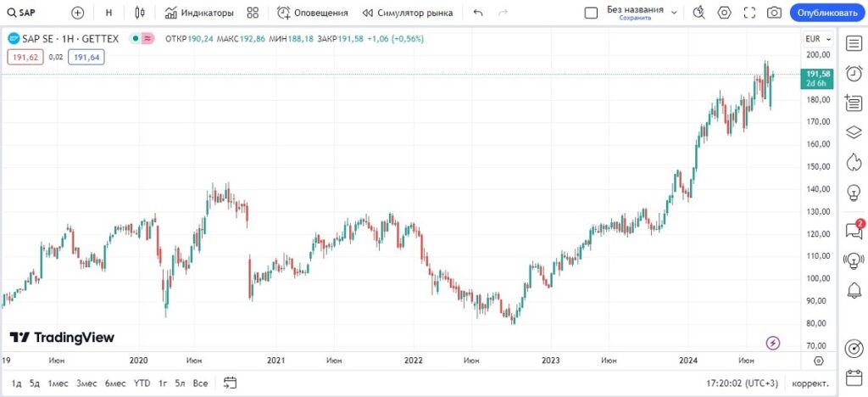The width and height of the screenshot is (868, 397).
Task: Click the TradingView logo on chart
Action: pos(62,338)
